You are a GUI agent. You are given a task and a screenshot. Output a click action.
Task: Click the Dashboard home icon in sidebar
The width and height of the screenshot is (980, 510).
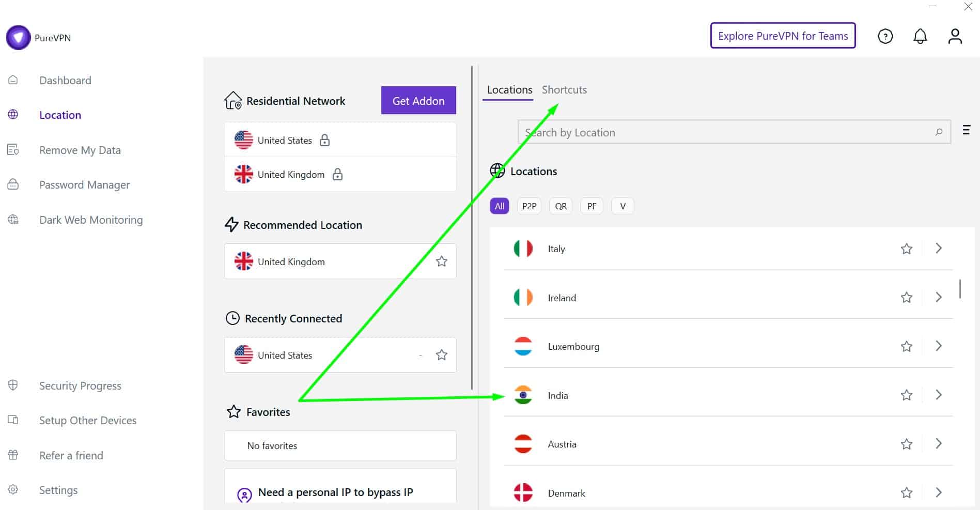tap(13, 80)
